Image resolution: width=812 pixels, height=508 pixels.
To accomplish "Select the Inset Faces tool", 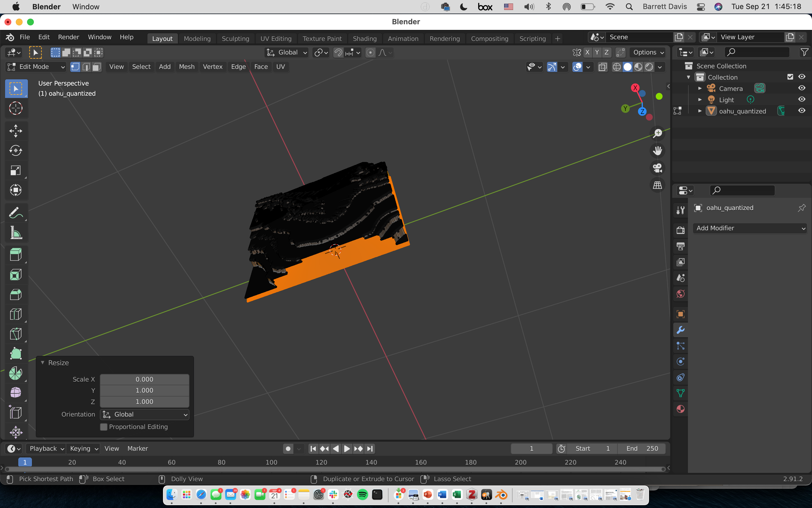I will (16, 275).
